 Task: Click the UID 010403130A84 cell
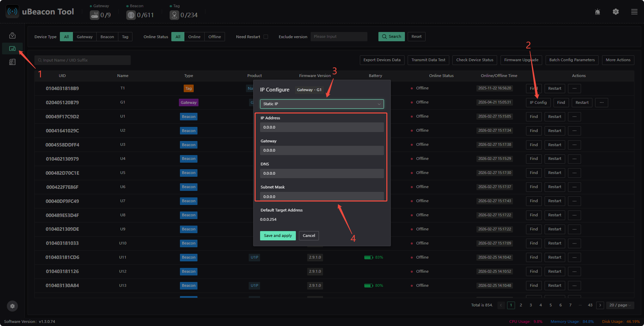[62, 285]
